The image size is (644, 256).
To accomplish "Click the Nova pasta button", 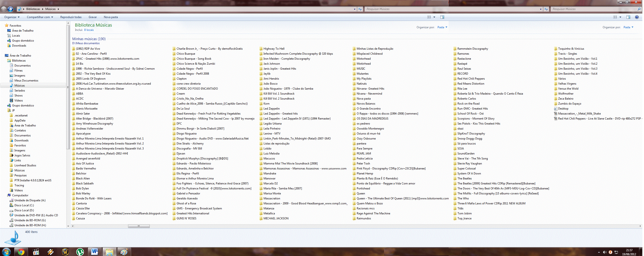I will coord(111,17).
